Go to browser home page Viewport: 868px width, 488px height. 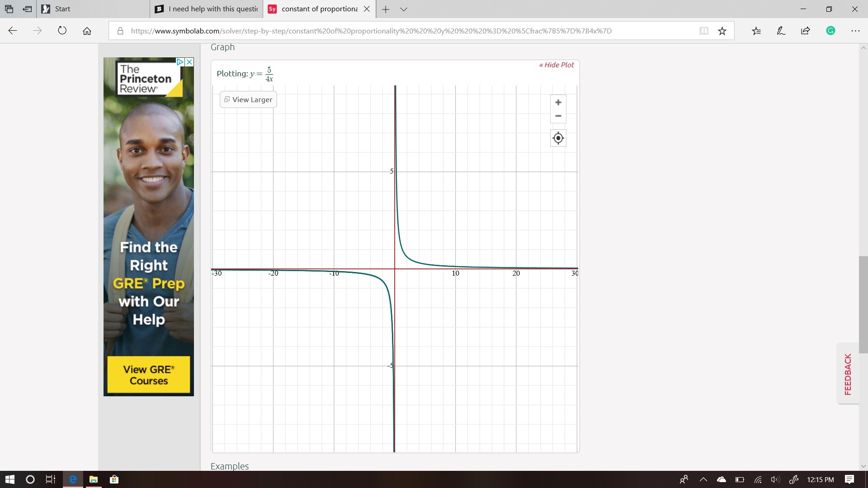point(87,31)
